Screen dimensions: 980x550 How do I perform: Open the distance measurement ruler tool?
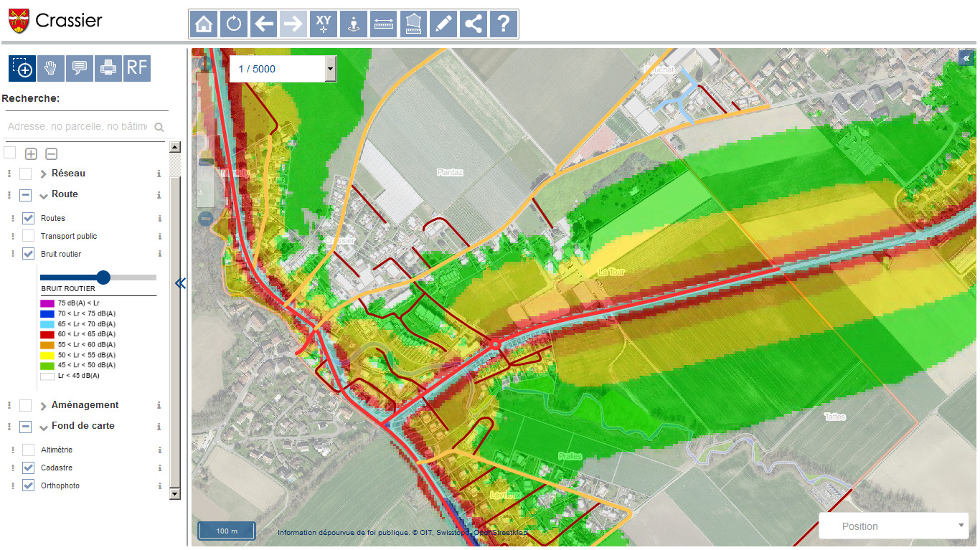tap(383, 24)
